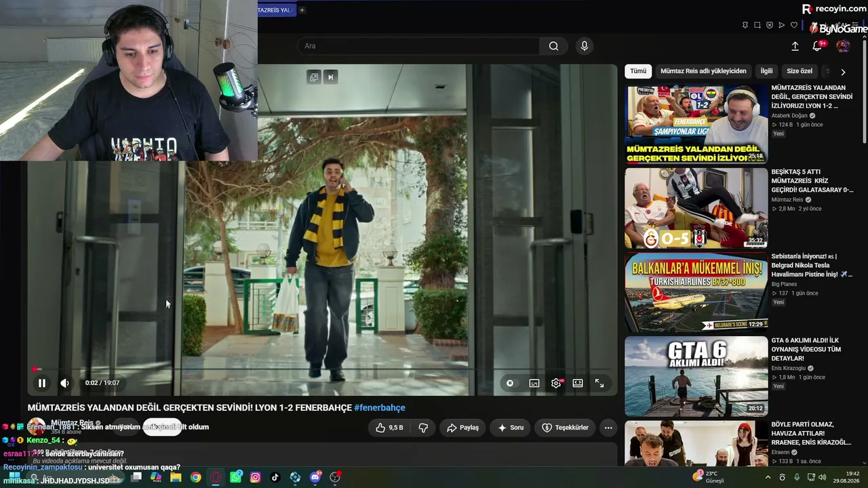Viewport: 868px width, 488px height.
Task: Switch the player to theater mode
Action: coord(578,383)
